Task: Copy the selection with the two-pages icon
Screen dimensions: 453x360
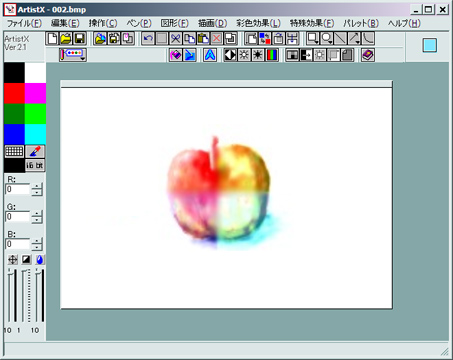Action: (189, 39)
